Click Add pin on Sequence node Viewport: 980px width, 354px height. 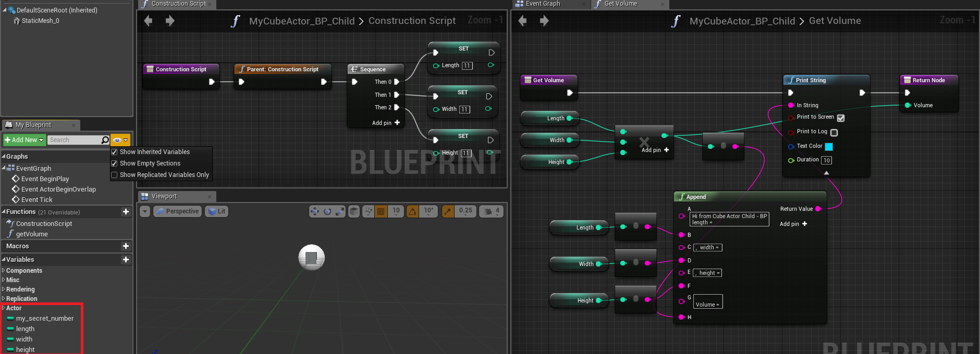(x=386, y=123)
